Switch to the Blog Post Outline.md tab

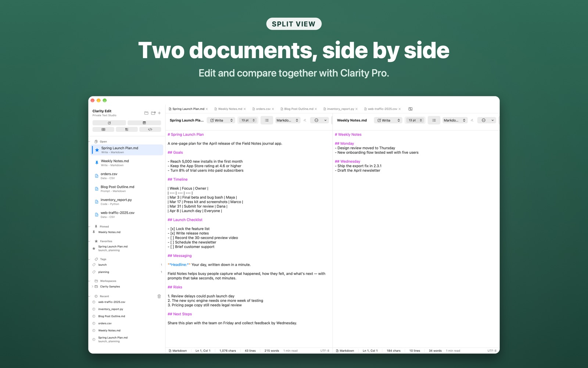point(298,109)
